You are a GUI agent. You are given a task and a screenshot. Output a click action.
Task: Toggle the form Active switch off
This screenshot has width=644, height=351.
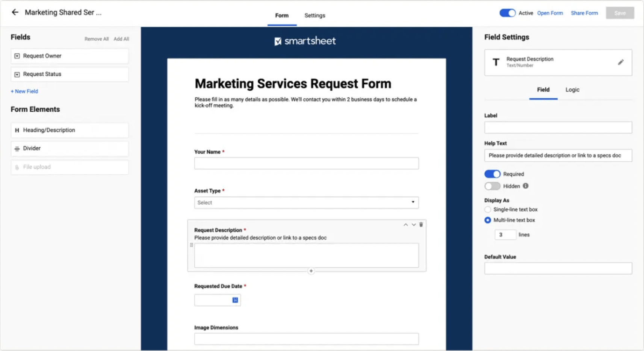507,12
